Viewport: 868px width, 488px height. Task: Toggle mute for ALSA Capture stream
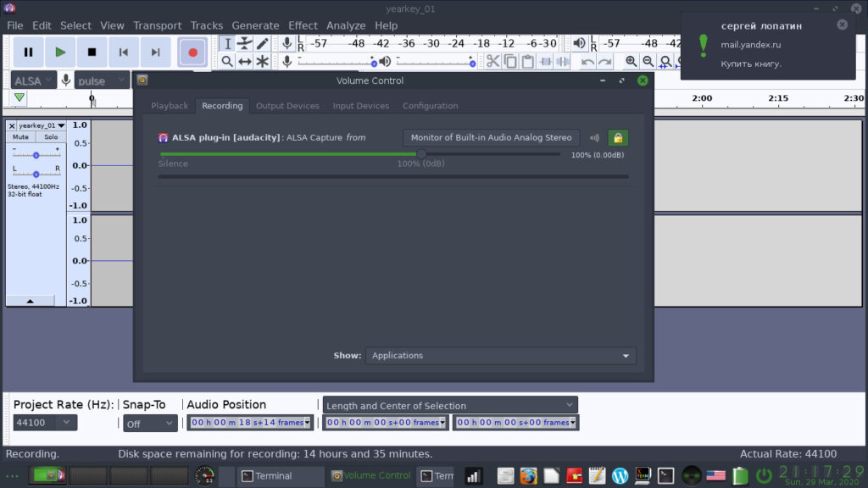[x=594, y=138]
